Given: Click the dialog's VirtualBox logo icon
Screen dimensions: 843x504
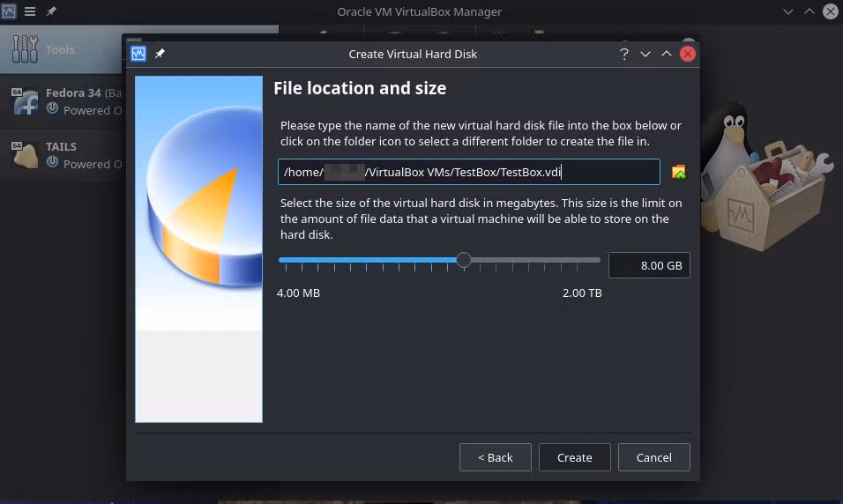Looking at the screenshot, I should coord(138,54).
